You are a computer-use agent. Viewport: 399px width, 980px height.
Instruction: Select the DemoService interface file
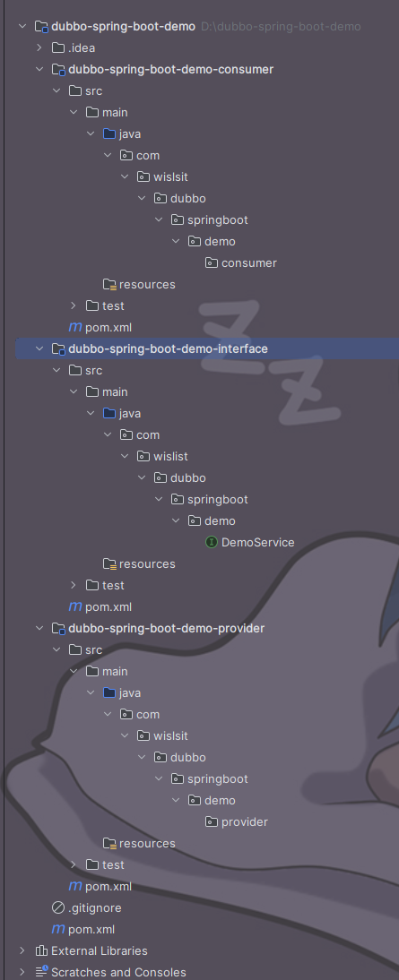[257, 543]
